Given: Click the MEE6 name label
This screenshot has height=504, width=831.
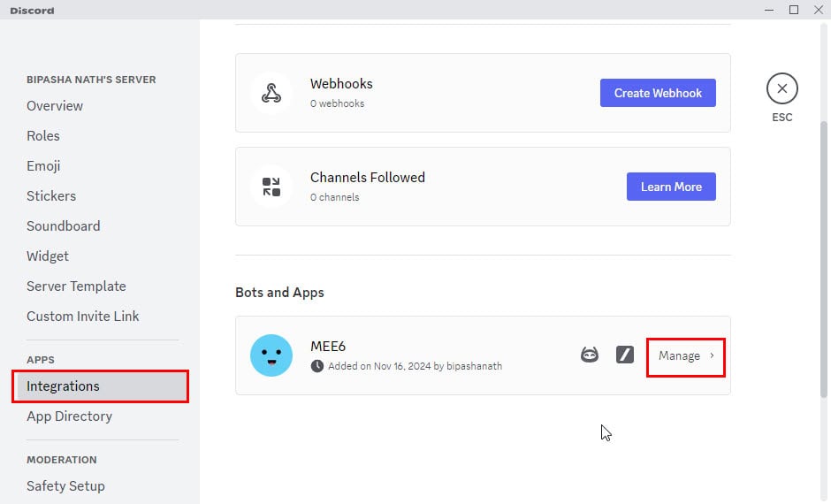Looking at the screenshot, I should 327,347.
